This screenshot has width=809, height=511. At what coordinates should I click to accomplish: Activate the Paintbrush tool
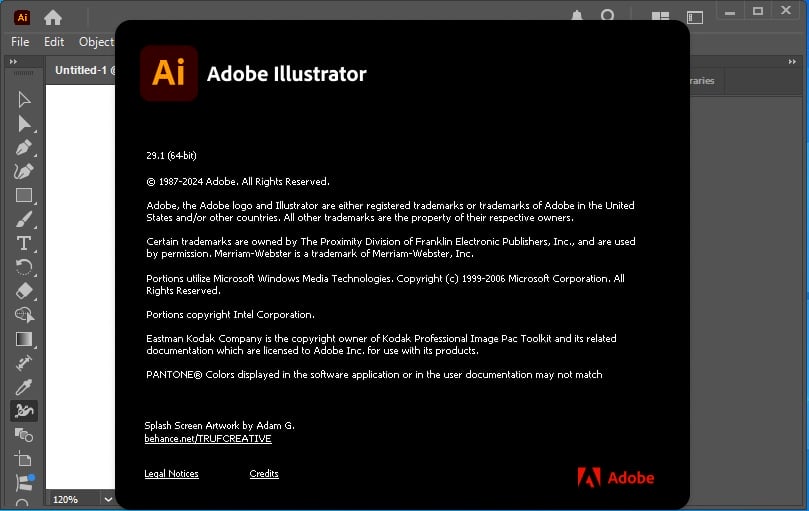pos(24,220)
